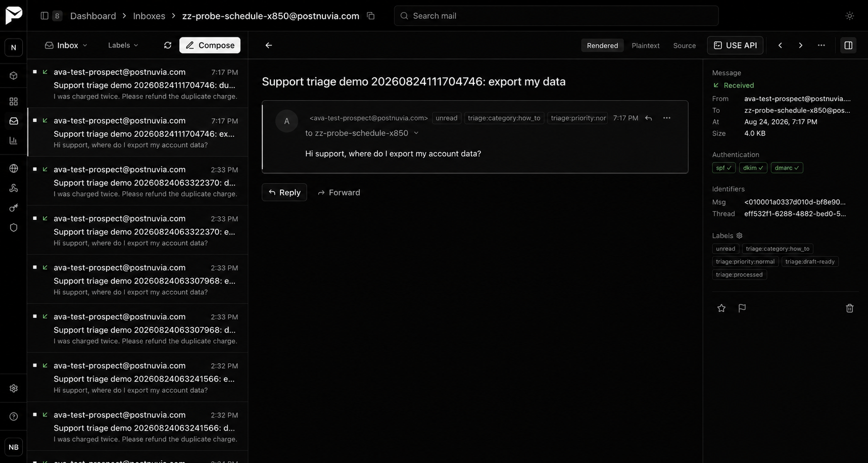This screenshot has height=463, width=868.
Task: Open the Inbox folder dropdown
Action: point(66,45)
